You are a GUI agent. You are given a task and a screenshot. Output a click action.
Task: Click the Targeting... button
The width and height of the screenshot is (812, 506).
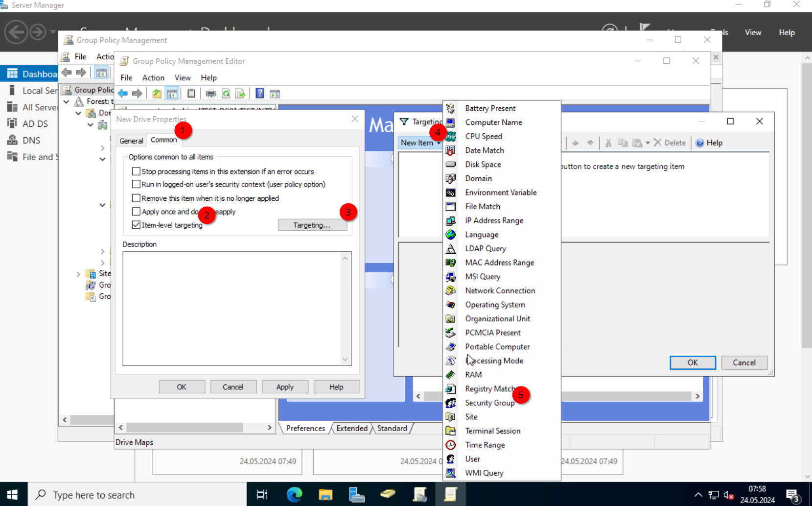pos(312,225)
